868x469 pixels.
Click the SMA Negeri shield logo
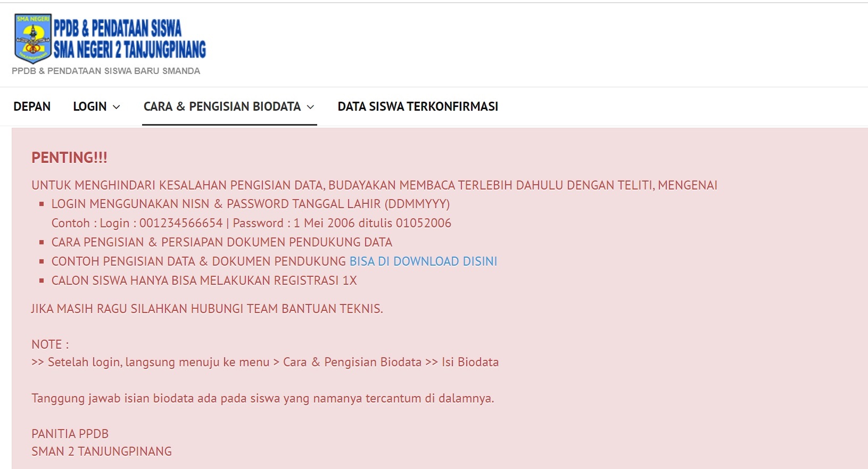pos(32,38)
